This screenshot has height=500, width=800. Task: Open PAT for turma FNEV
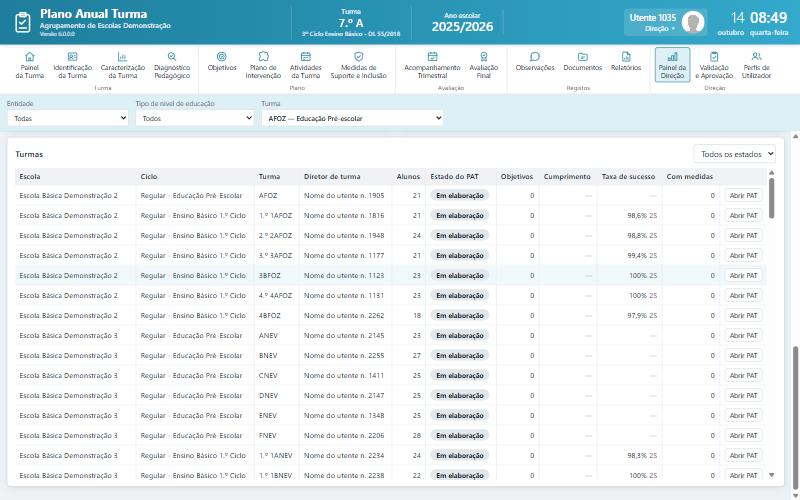tap(743, 435)
